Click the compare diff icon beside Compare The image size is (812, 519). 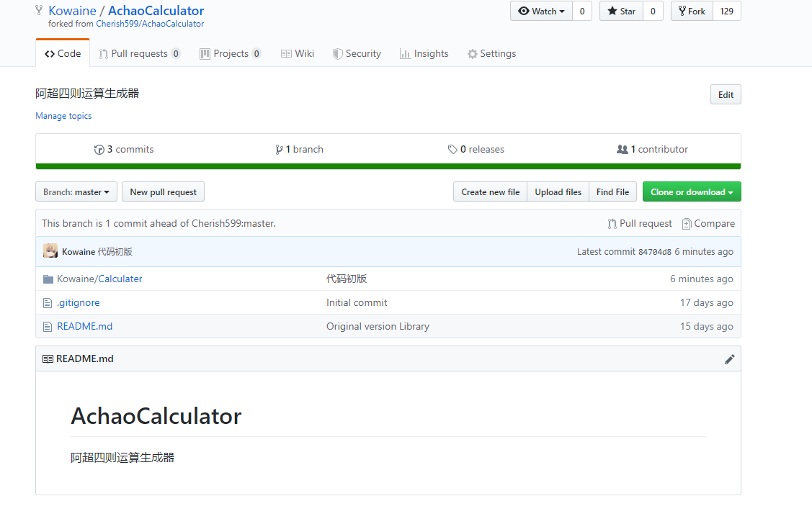(x=687, y=224)
